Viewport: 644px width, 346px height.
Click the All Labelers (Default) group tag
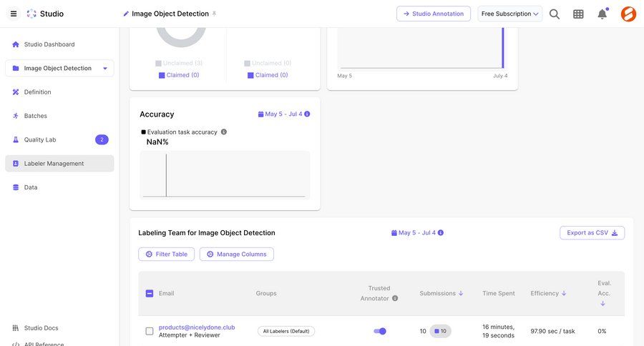(x=286, y=331)
